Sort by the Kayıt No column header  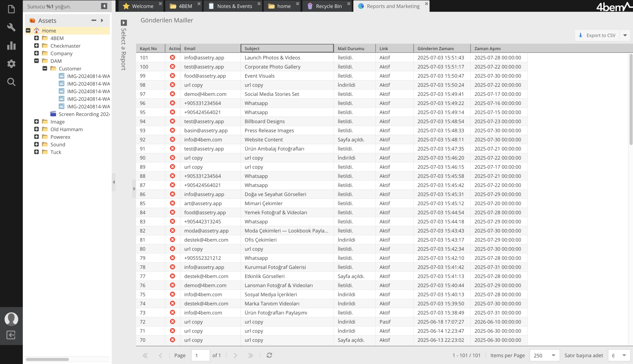(150, 48)
